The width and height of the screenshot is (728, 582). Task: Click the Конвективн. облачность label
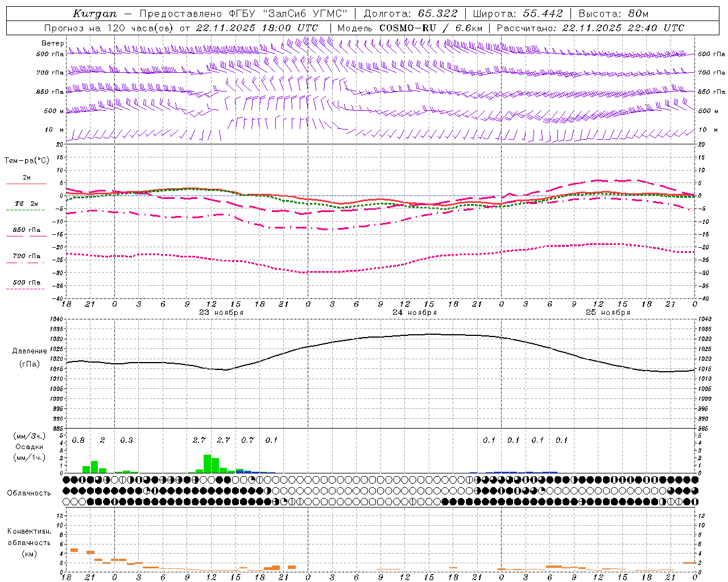tap(29, 542)
